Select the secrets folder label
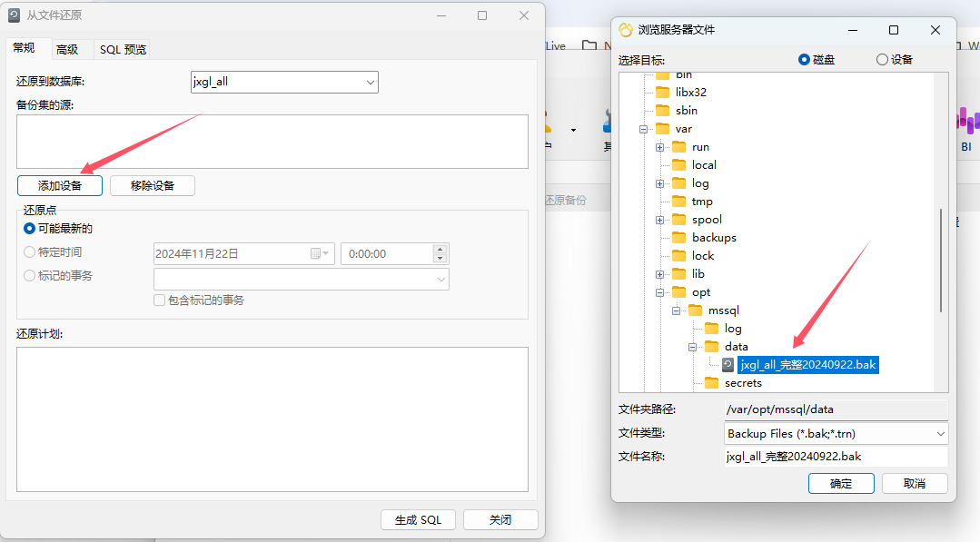 click(x=743, y=383)
